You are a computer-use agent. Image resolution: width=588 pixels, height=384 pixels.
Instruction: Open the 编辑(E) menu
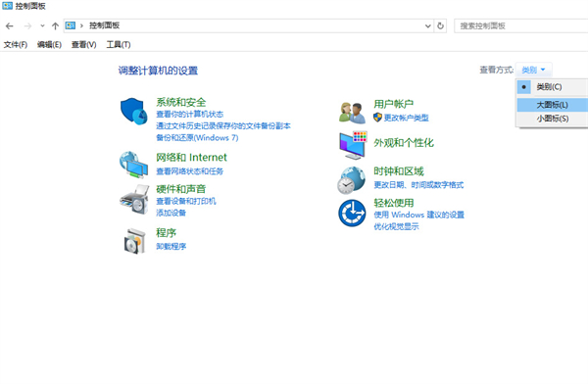(x=49, y=45)
